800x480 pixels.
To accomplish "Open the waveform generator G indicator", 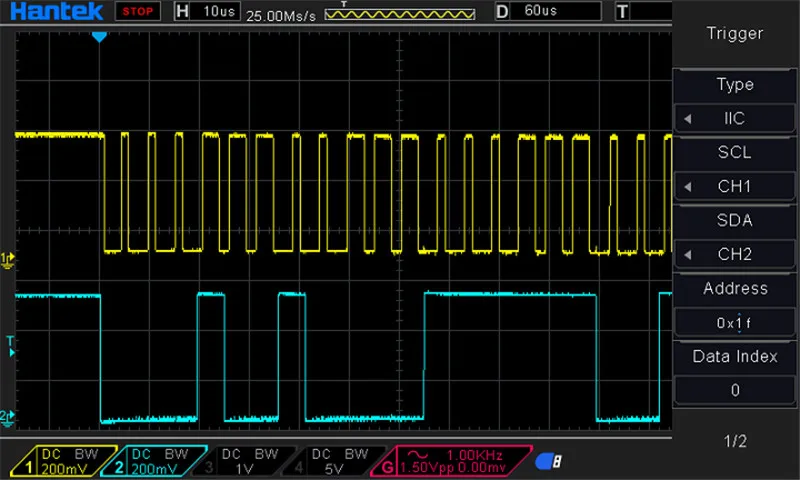I will 453,461.
